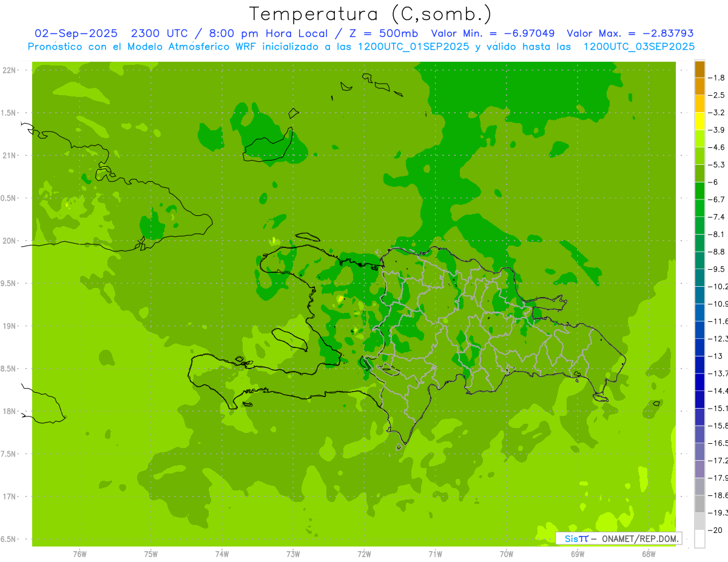Click the '-3.9' colorbar value
This screenshot has height=562, width=728.
(717, 130)
